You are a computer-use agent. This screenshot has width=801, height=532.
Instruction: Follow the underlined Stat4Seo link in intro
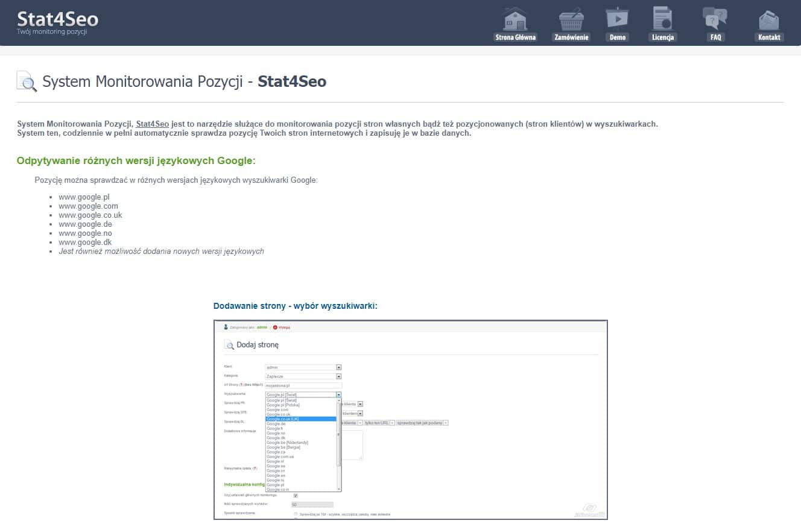[152, 124]
